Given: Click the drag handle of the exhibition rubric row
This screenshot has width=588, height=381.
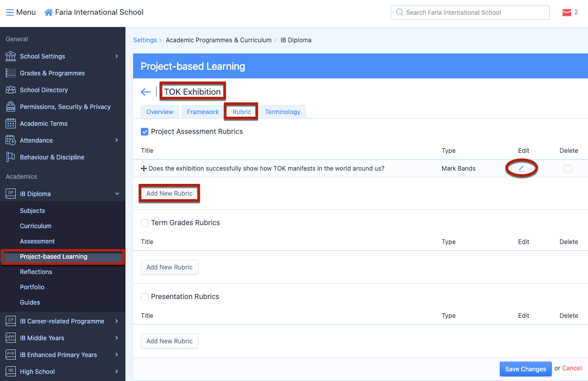Looking at the screenshot, I should tap(144, 169).
